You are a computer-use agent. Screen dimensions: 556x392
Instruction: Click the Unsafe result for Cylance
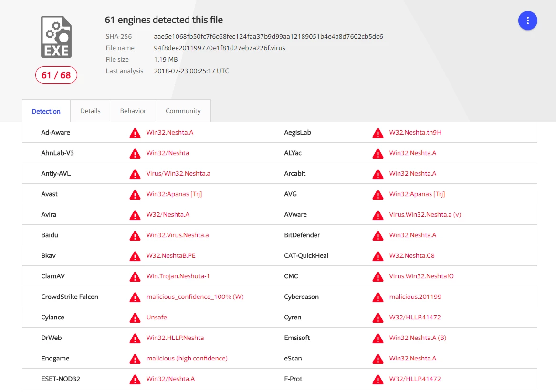pyautogui.click(x=157, y=318)
